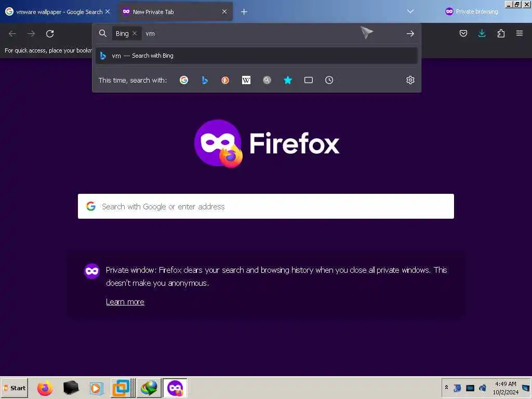Open search settings gear
The height and width of the screenshot is (399, 532).
tap(410, 80)
